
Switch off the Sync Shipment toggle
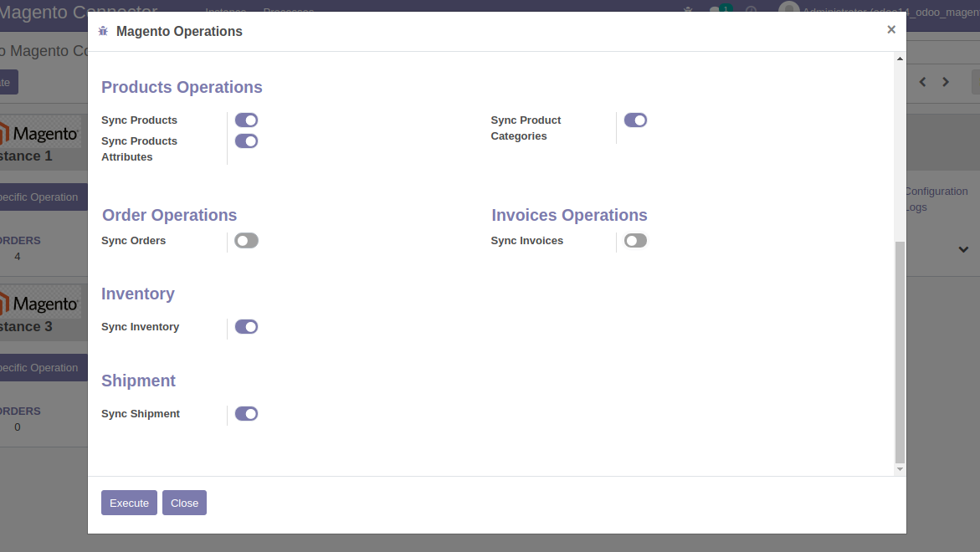tap(246, 414)
